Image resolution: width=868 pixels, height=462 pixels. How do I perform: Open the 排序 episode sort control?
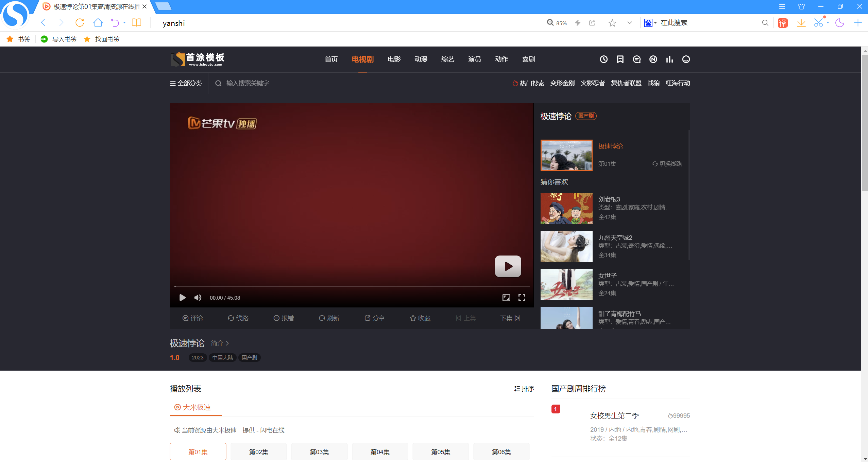pyautogui.click(x=524, y=389)
